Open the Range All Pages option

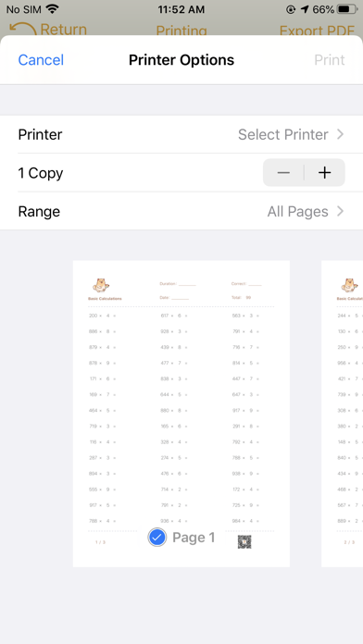pyautogui.click(x=181, y=211)
